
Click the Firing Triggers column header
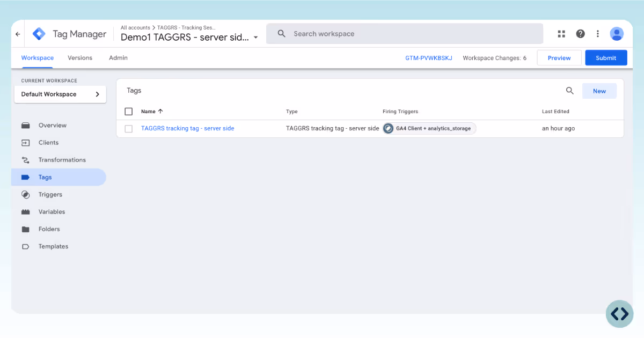(x=400, y=112)
